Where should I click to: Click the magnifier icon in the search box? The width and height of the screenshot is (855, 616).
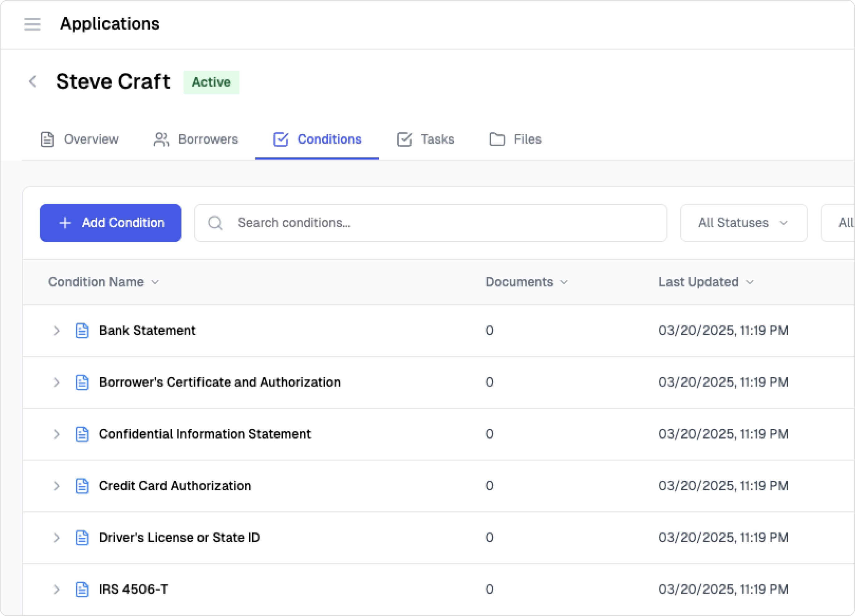[215, 223]
